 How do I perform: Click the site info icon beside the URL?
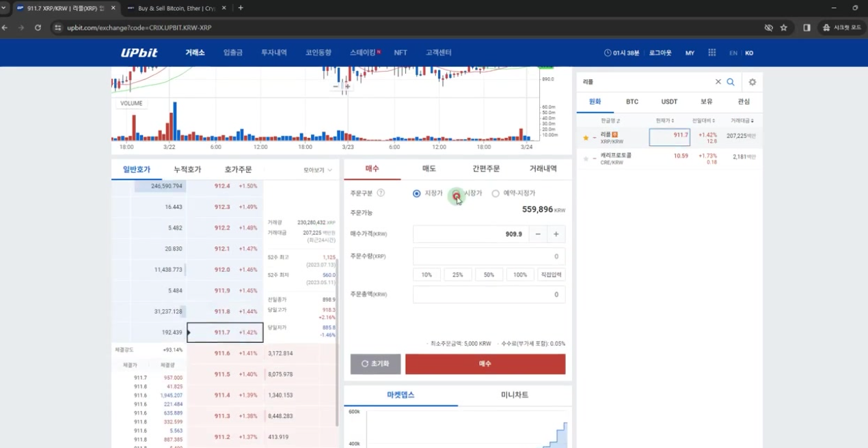coord(58,27)
